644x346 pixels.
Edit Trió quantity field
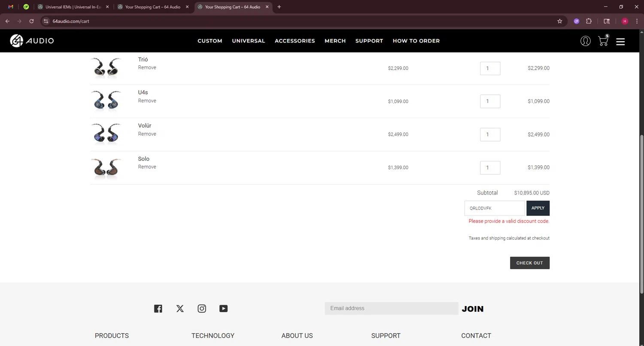[490, 68]
